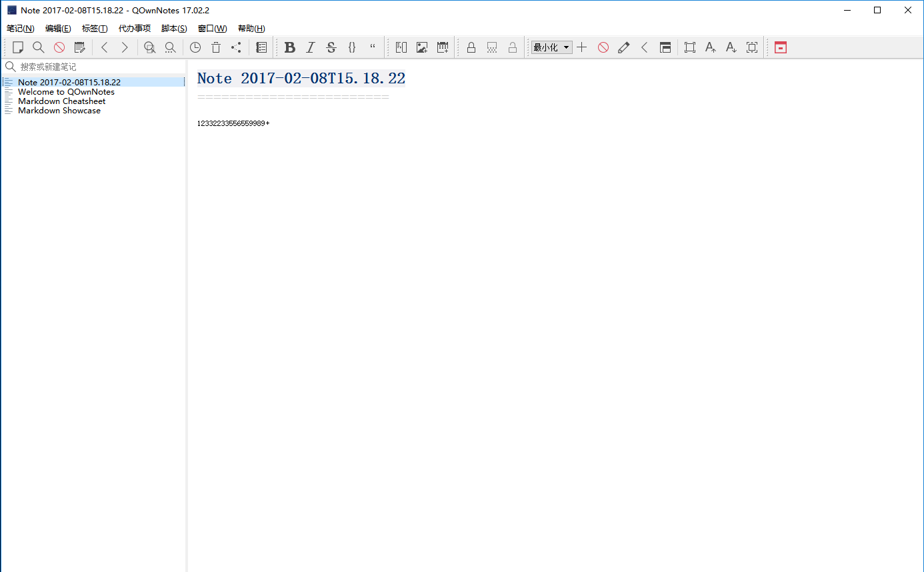924x572 pixels.
Task: Open the 帮助(H) menu
Action: pyautogui.click(x=251, y=29)
